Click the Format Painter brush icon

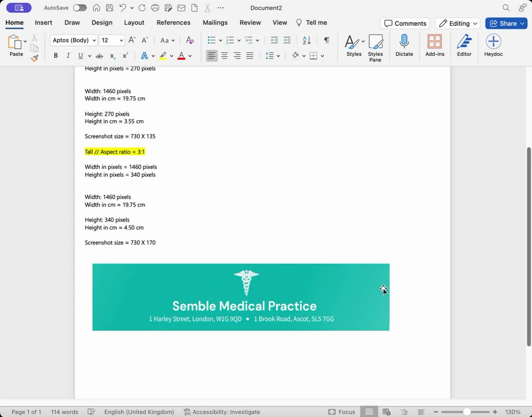click(x=34, y=58)
